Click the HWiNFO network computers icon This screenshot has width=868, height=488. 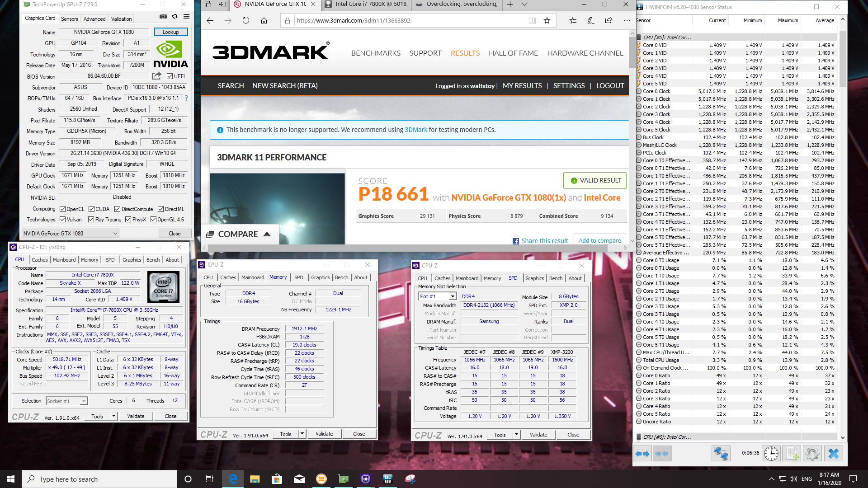[x=721, y=454]
